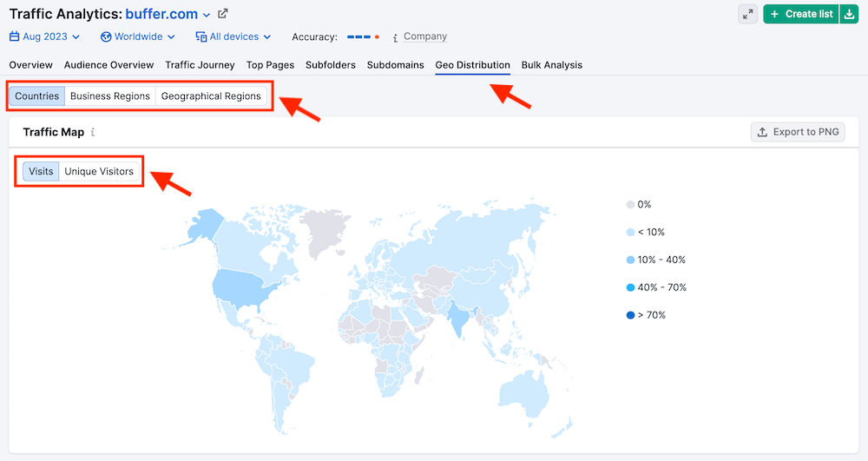This screenshot has height=461, width=868.
Task: Open buffer.com external link icon
Action: (x=223, y=14)
